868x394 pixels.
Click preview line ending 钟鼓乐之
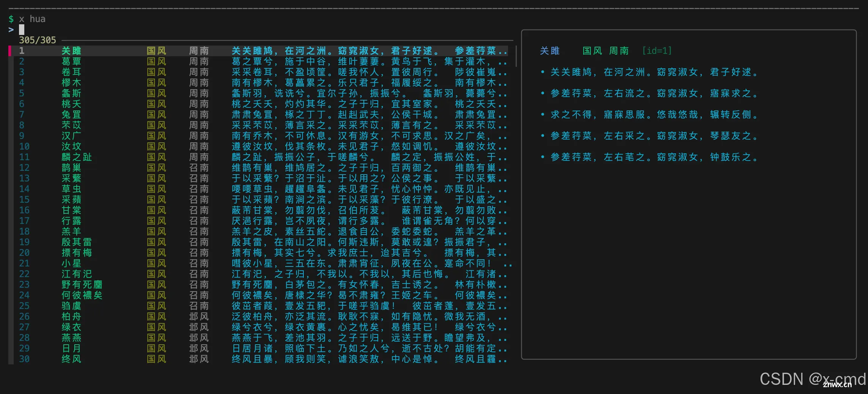pos(654,157)
